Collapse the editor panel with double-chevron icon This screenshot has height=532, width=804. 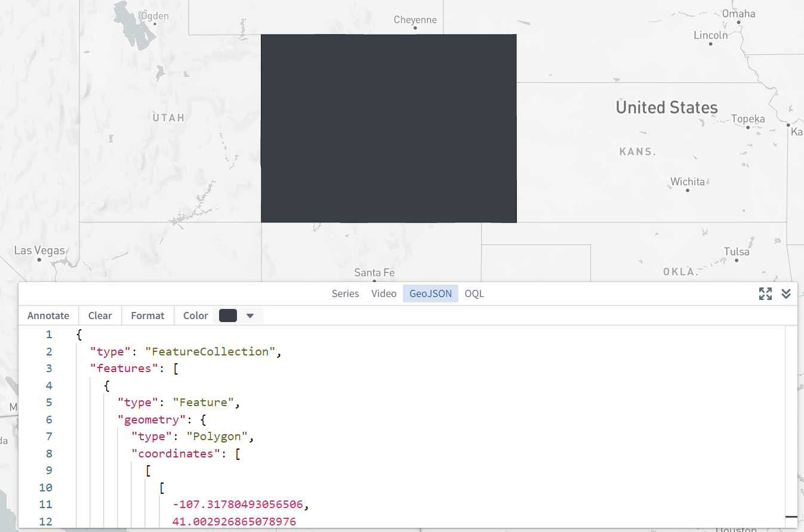pyautogui.click(x=786, y=293)
